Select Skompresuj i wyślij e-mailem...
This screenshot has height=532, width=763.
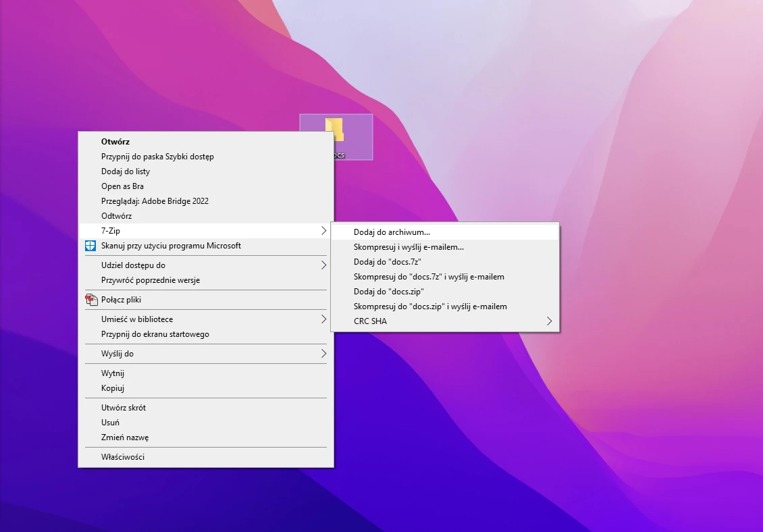pos(409,247)
